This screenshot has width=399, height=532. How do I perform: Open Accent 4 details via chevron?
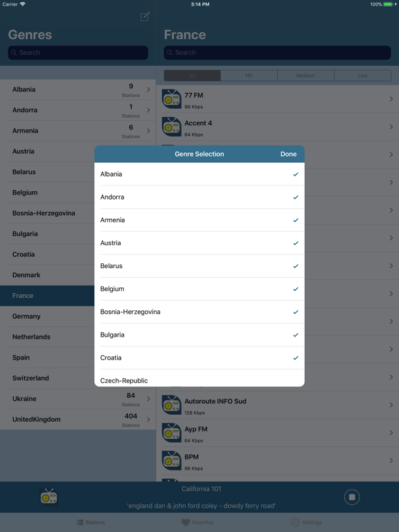pyautogui.click(x=391, y=127)
